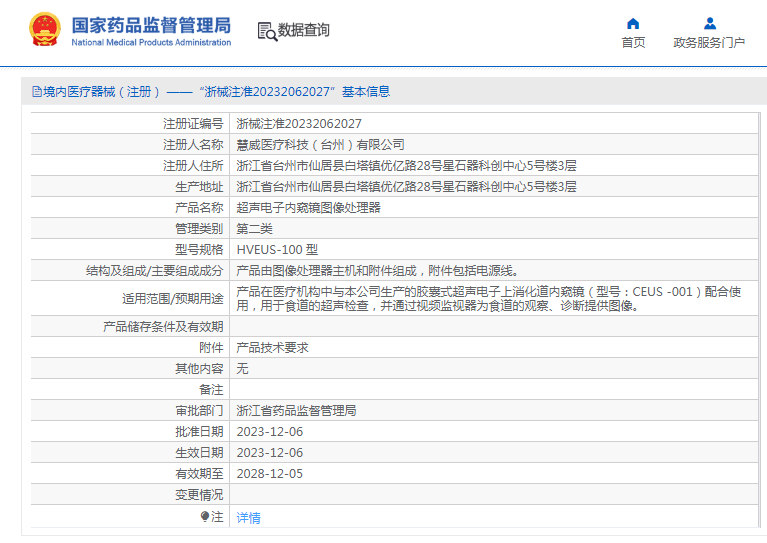Click the 备注 label
767x543 pixels.
click(211, 390)
